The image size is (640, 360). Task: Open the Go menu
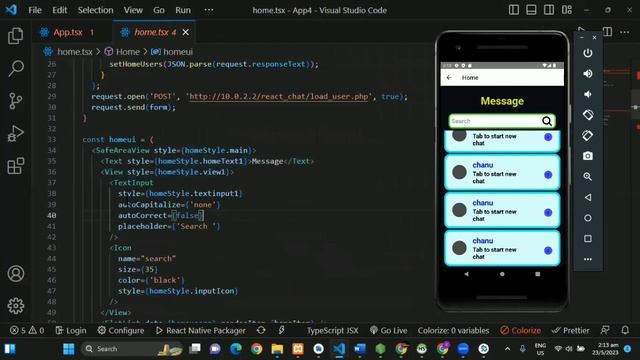[159, 10]
